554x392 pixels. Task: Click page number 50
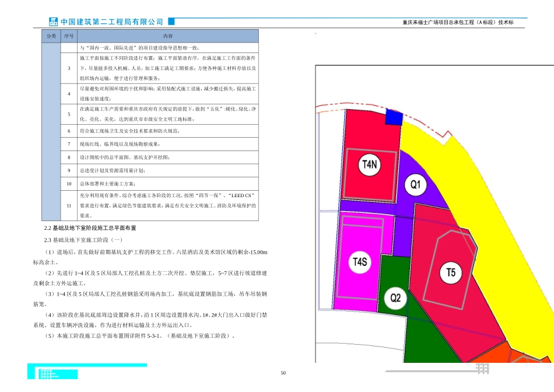tap(283, 373)
